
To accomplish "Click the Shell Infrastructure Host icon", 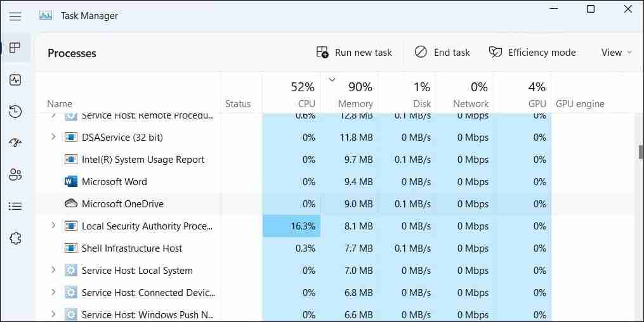I will tap(71, 248).
